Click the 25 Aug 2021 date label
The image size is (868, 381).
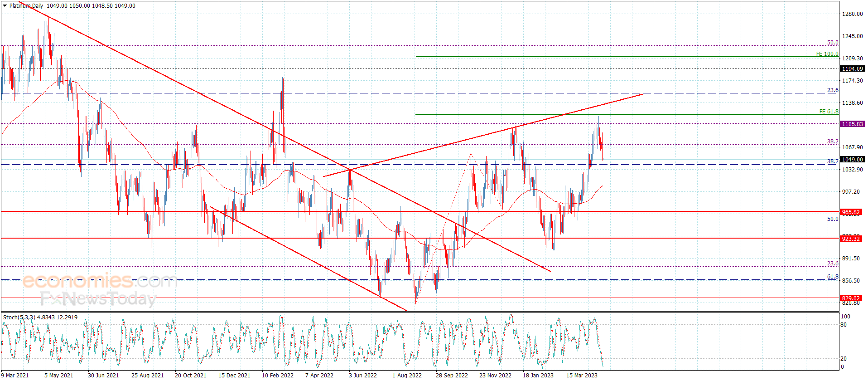147,375
